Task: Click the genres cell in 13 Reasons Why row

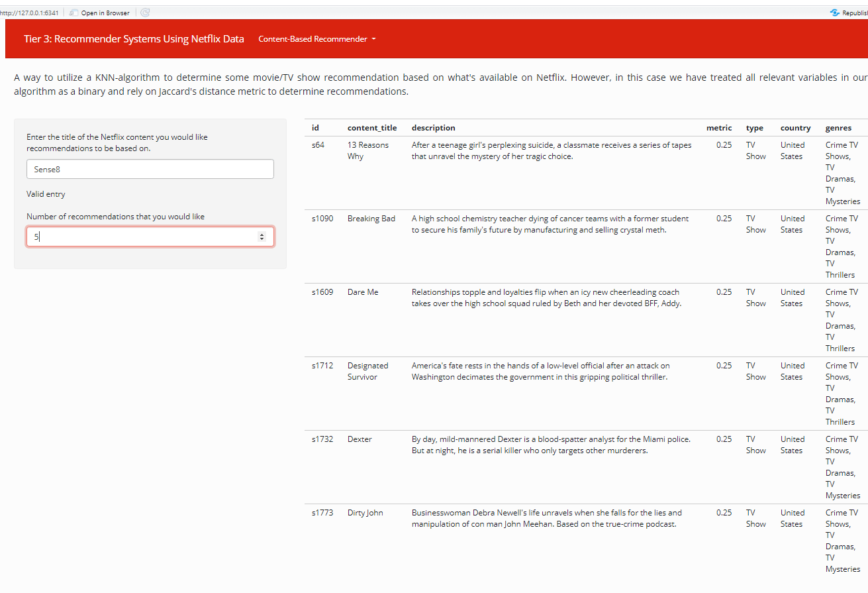Action: 843,173
